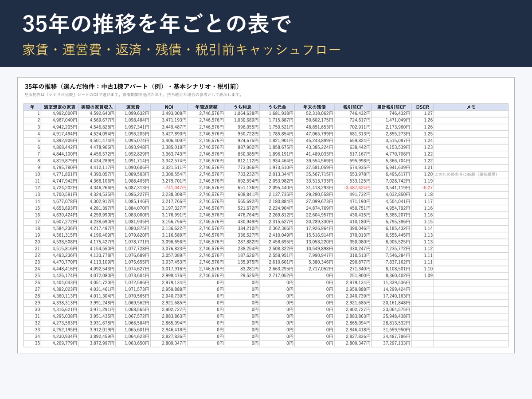The width and height of the screenshot is (532, 399).
Task: Click the note mentioning シナリオ比較 sheet C4
Action: (133, 94)
